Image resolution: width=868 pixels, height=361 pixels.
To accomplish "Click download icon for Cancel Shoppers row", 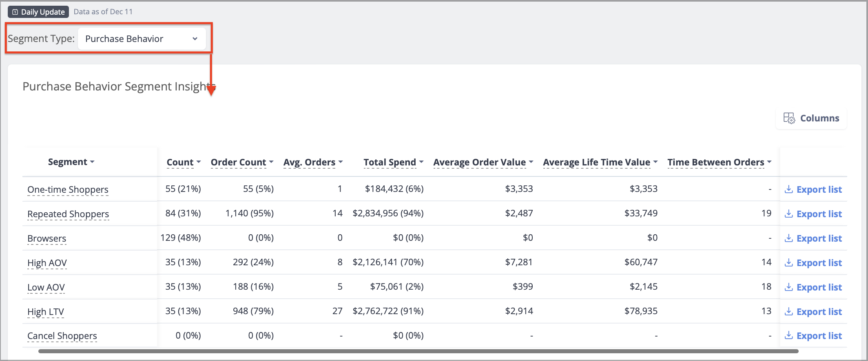I will click(x=789, y=335).
